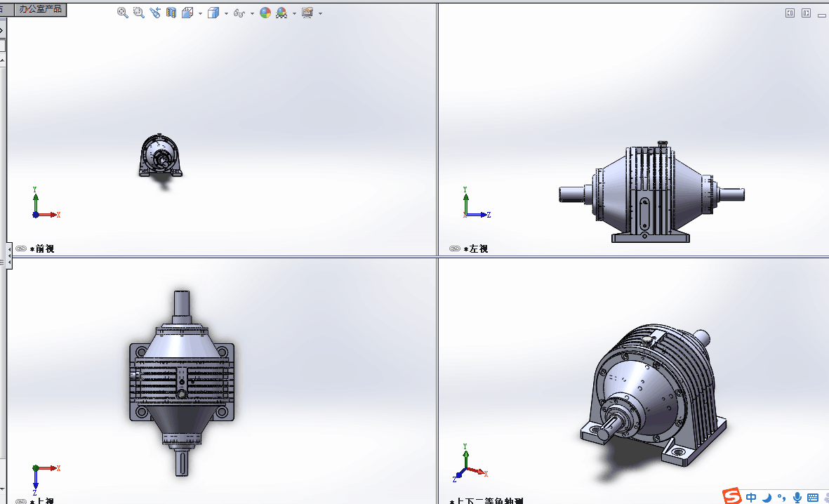Toggle link icon beside 左视 label
The image size is (829, 504).
click(455, 248)
